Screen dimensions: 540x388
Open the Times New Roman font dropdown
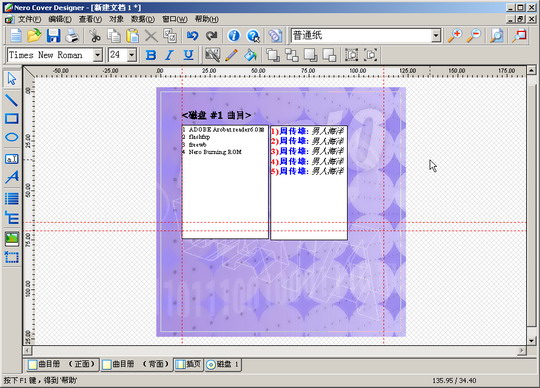(98, 55)
